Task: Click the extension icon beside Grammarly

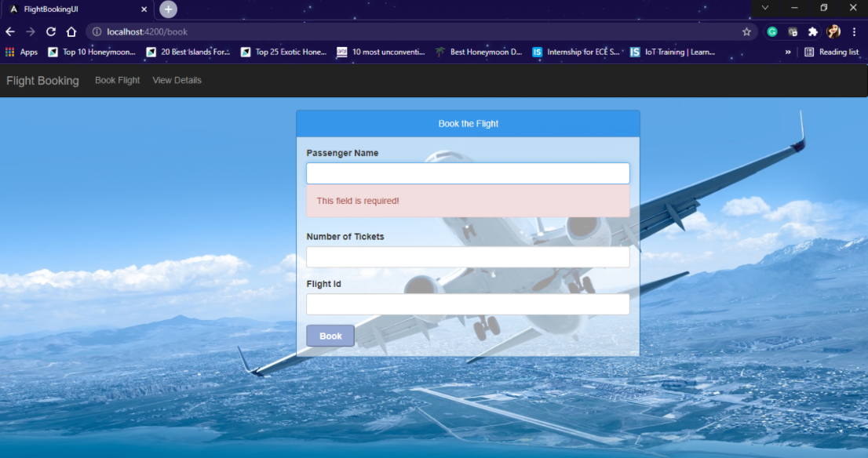Action: [x=793, y=33]
